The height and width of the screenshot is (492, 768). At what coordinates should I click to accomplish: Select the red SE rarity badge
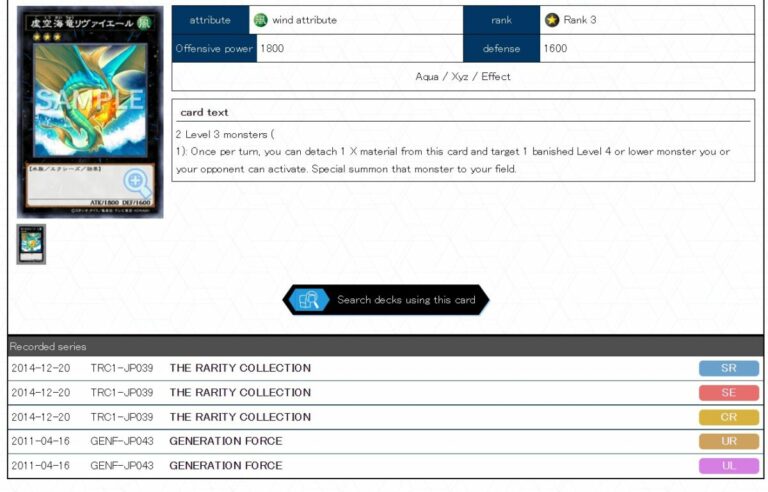click(728, 393)
